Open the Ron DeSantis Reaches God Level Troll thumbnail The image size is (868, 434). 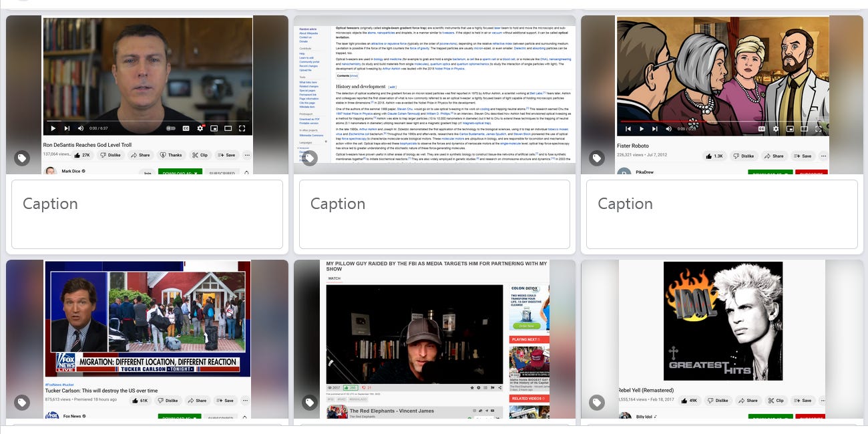coord(147,95)
